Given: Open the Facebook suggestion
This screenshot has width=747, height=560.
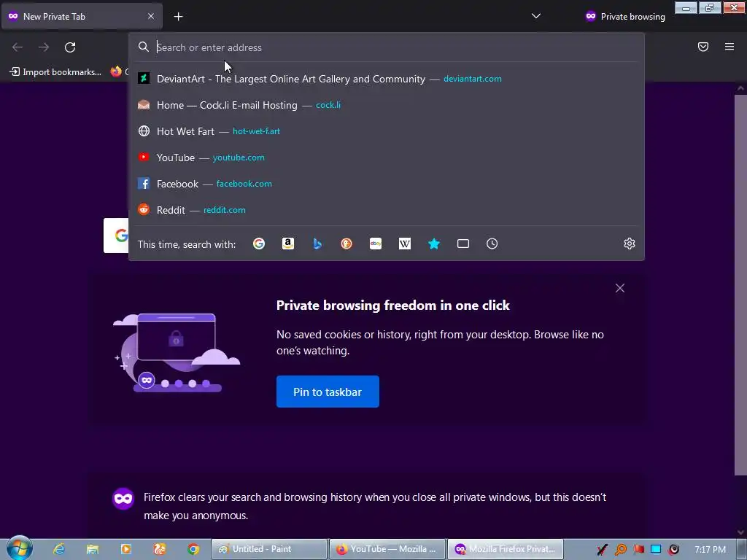Looking at the screenshot, I should 387,183.
